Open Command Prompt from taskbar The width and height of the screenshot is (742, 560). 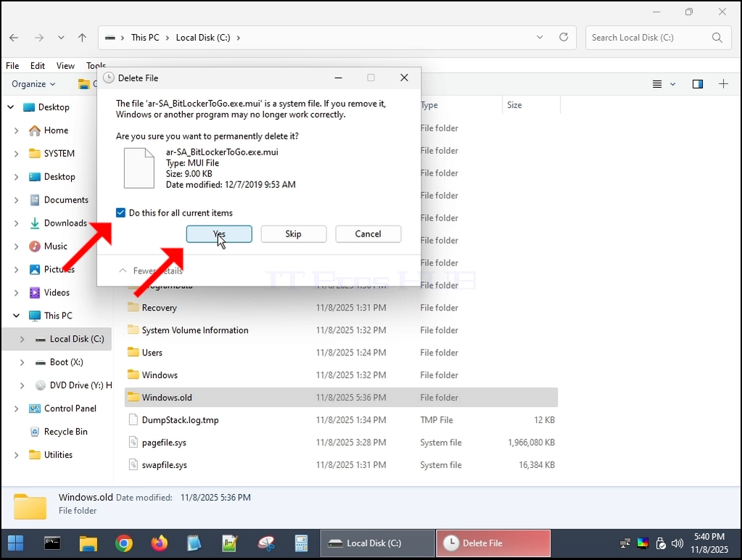point(52,543)
